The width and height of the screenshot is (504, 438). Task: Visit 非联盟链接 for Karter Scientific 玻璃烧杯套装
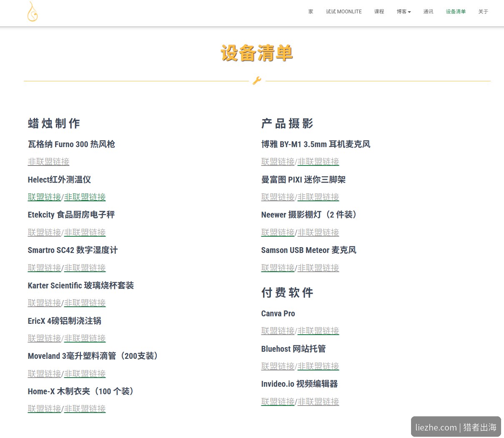(85, 303)
